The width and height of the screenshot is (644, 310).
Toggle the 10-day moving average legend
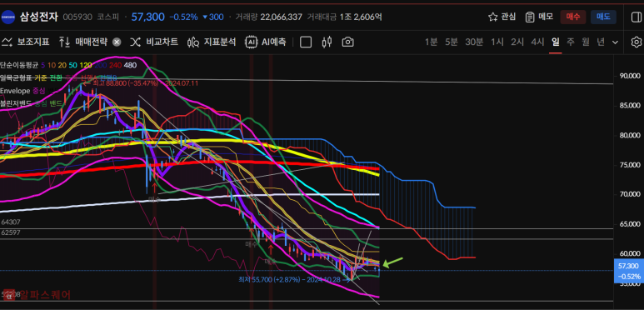(52, 65)
